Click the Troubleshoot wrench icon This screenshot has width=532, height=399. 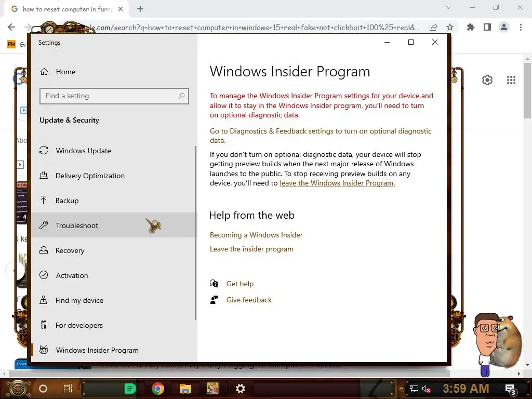pyautogui.click(x=44, y=225)
